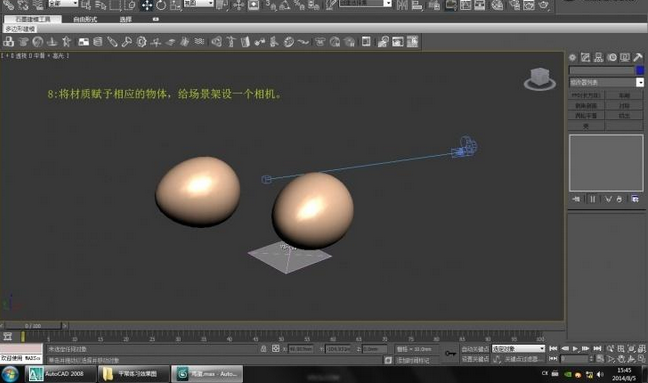Toggle the 3D Snaps button
The height and width of the screenshot is (383, 648).
270,5
